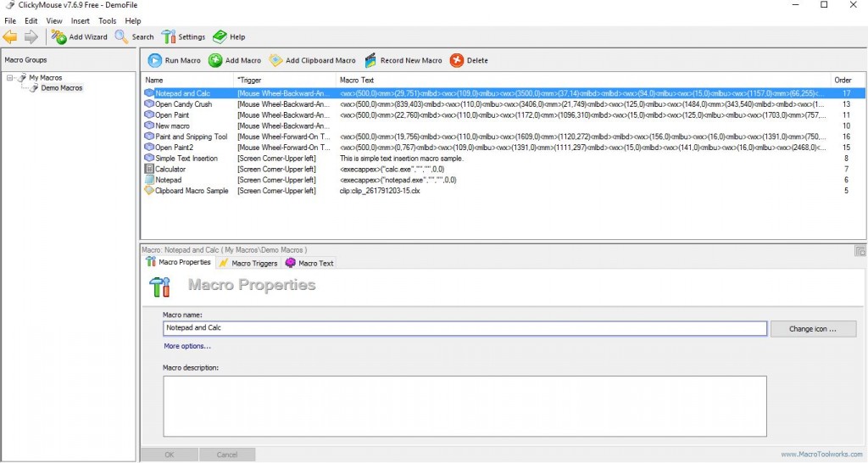Click into the Macro name field
This screenshot has width=868, height=463.
click(465, 328)
